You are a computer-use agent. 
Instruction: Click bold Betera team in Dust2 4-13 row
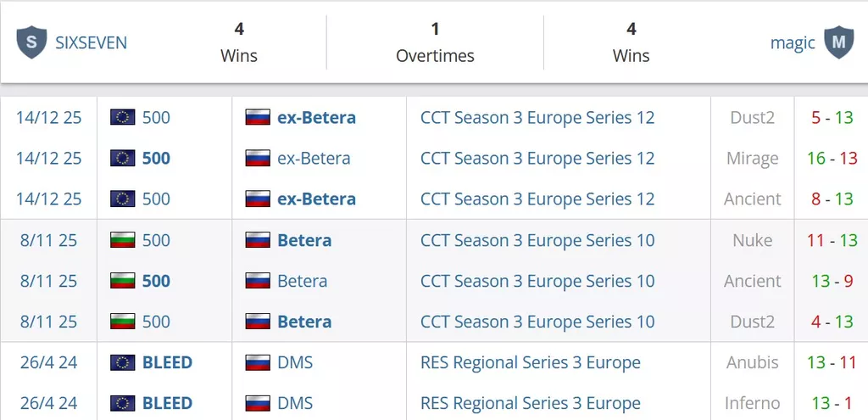(x=304, y=322)
